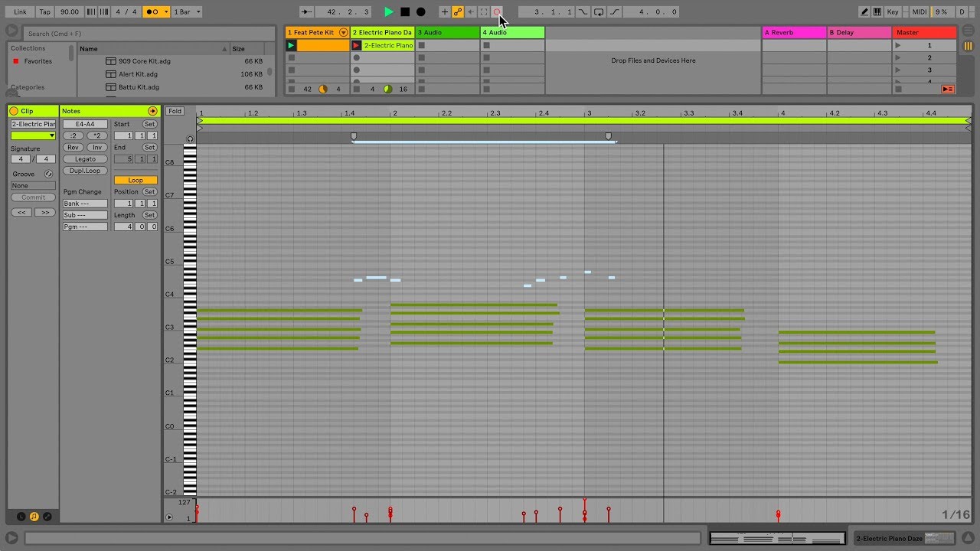Launch Master scene 1
The height and width of the screenshot is (551, 980).
(x=899, y=45)
